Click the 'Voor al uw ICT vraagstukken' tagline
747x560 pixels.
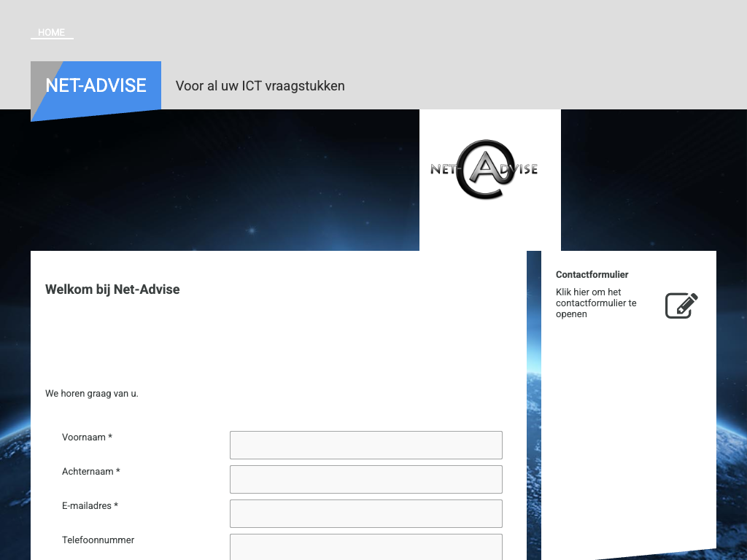click(260, 86)
